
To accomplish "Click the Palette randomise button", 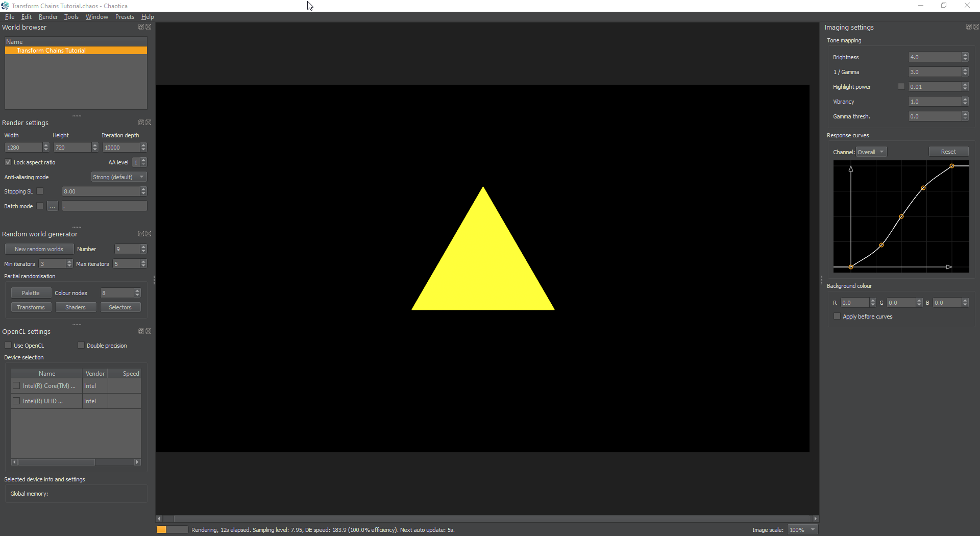I will 31,293.
